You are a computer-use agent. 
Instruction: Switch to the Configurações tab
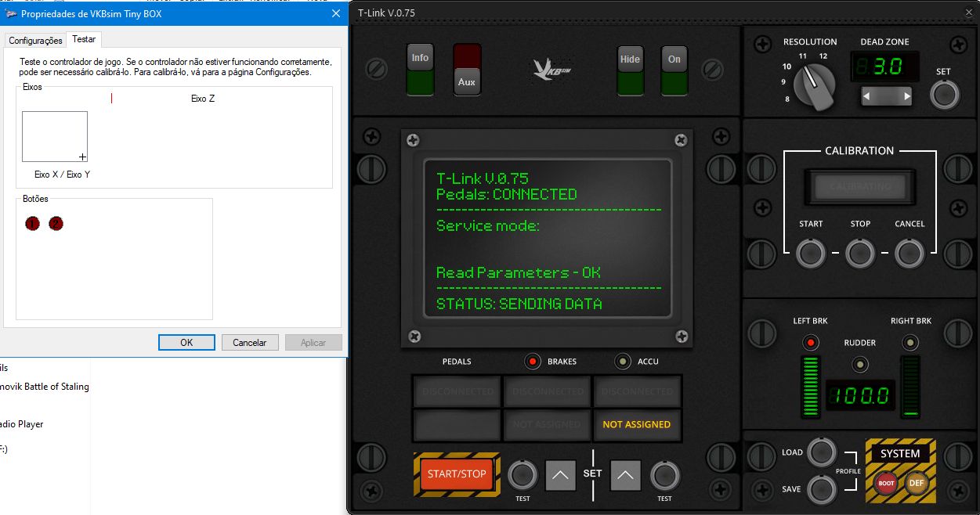(35, 41)
